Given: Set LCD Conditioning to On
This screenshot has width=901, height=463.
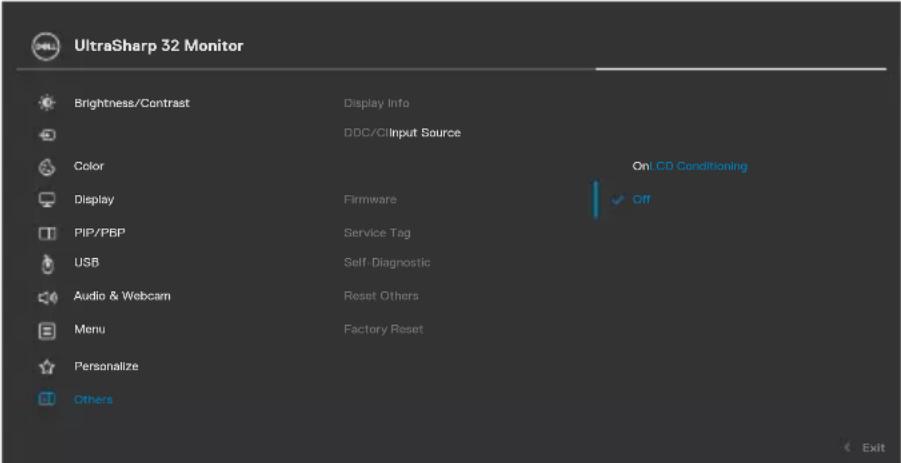Looking at the screenshot, I should tap(640, 166).
